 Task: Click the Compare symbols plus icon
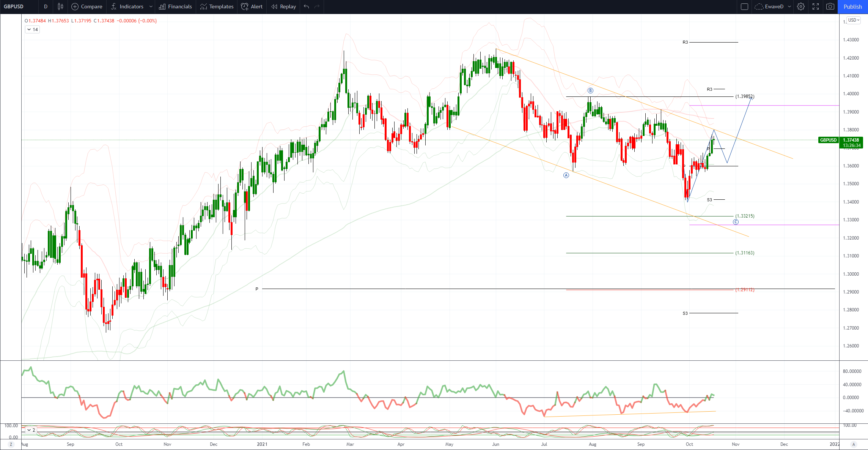click(x=75, y=6)
